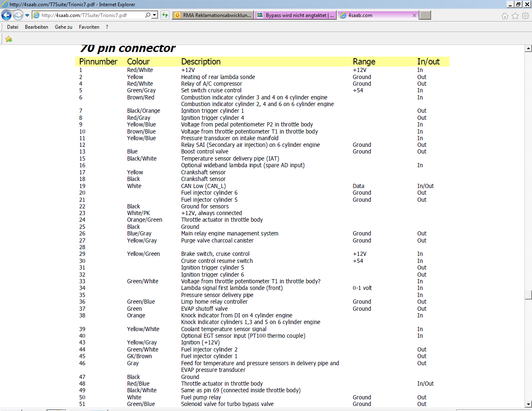The image size is (532, 411).
Task: Click the refresh page icon
Action: tap(165, 15)
